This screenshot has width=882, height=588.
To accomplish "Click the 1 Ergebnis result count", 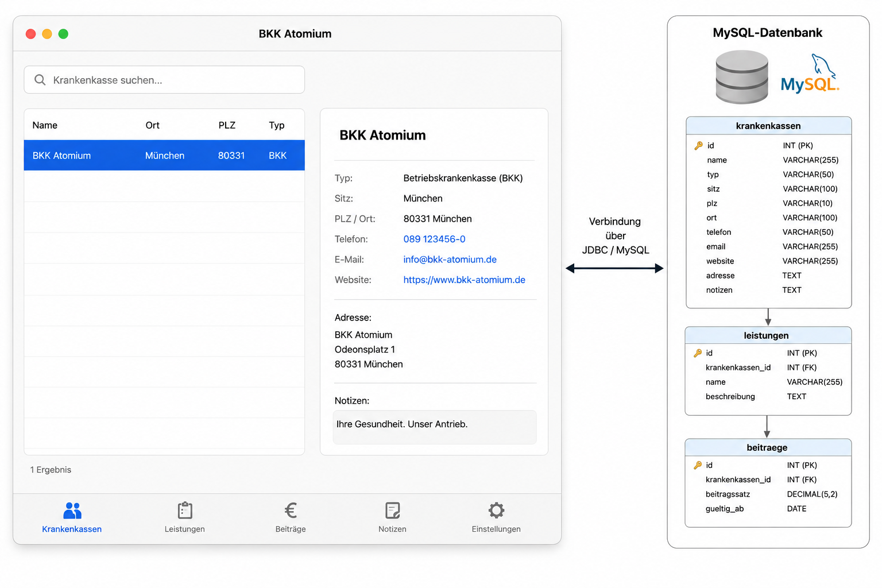I will tap(51, 470).
